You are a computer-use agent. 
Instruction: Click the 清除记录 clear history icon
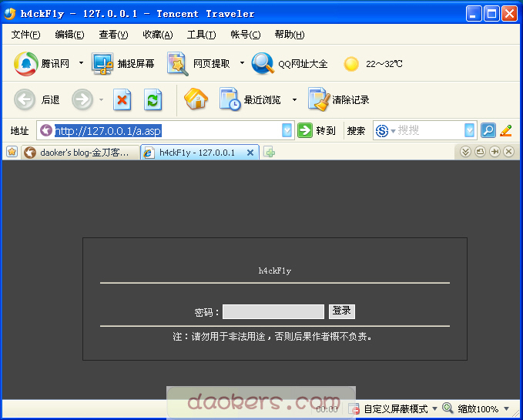click(319, 99)
